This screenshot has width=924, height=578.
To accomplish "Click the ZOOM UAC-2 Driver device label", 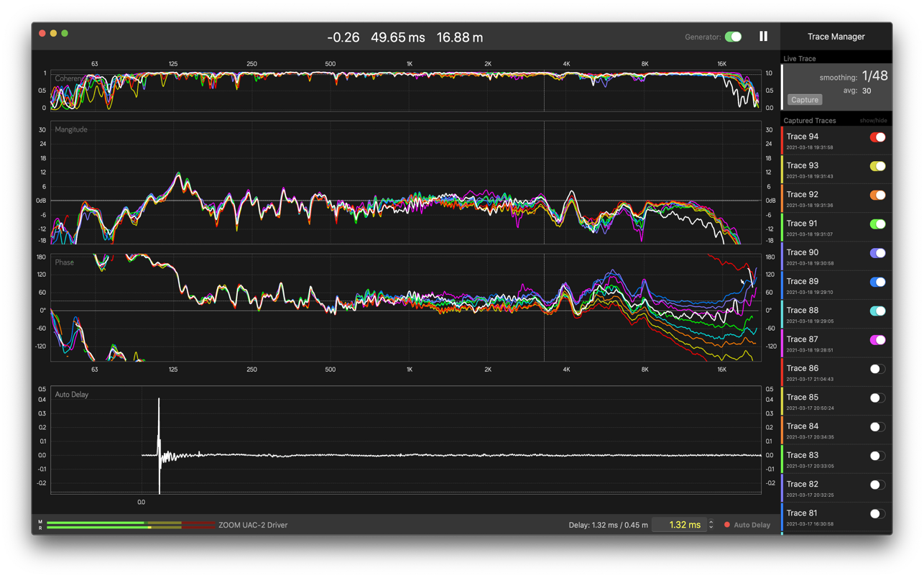I will coord(253,526).
